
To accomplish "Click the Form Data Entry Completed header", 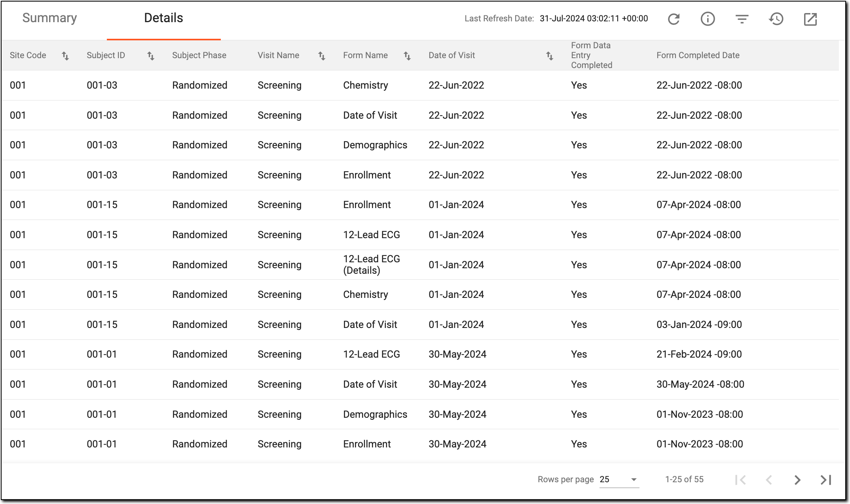I will point(592,55).
